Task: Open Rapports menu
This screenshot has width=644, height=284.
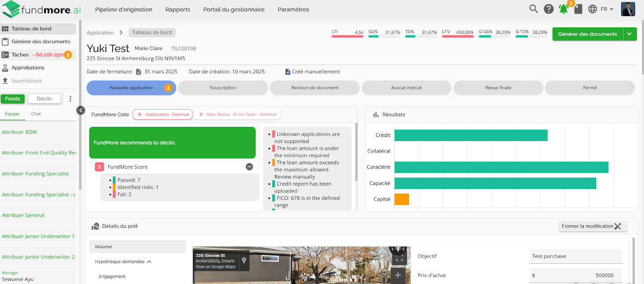Action: coord(178,10)
